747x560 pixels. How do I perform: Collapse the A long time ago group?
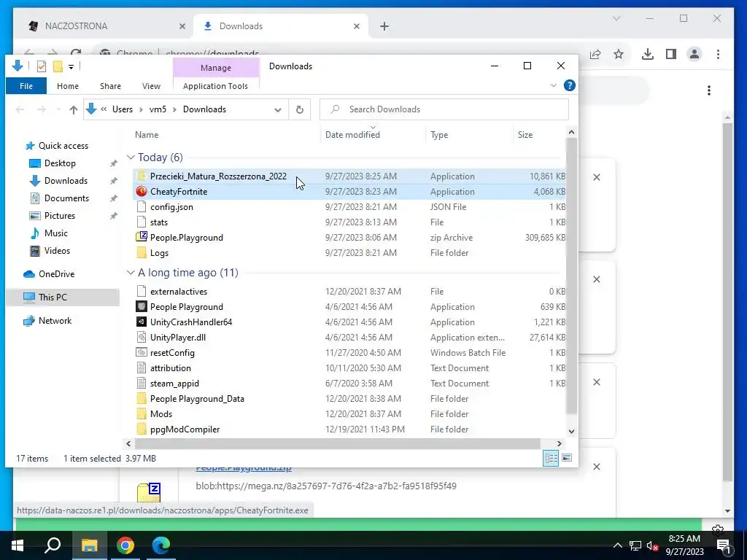pos(131,273)
